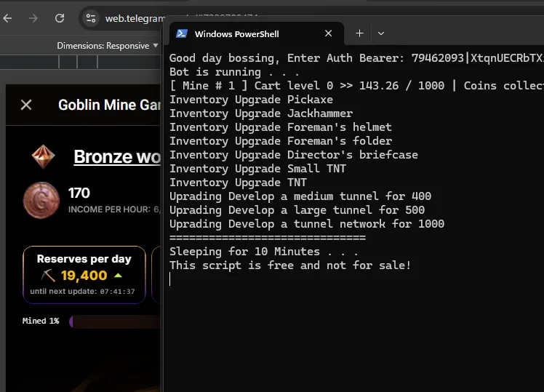Click the mined progress bar
544x392 pixels.
pos(115,321)
